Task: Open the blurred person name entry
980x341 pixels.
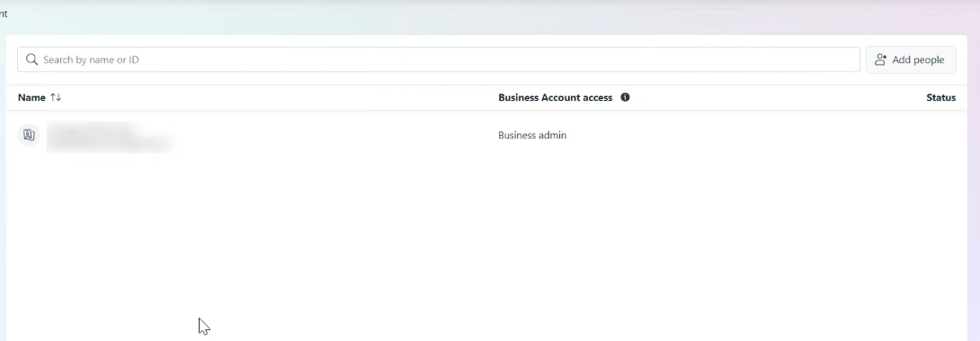Action: click(110, 138)
